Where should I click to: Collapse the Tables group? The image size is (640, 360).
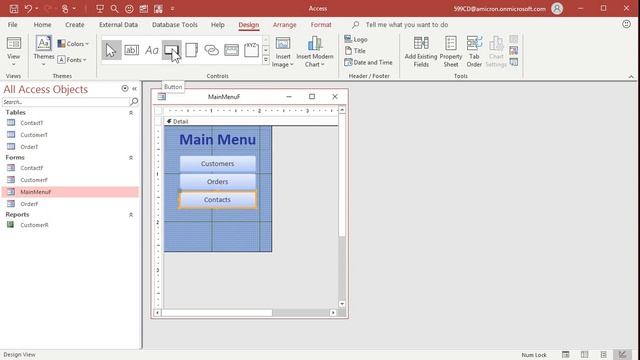click(x=131, y=113)
